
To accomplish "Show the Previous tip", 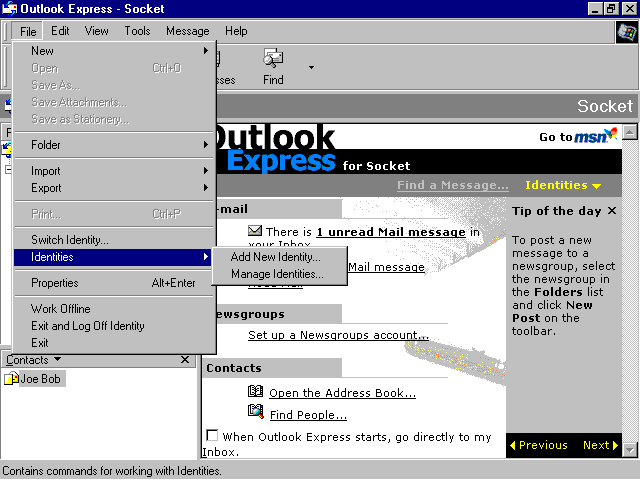I will point(539,445).
